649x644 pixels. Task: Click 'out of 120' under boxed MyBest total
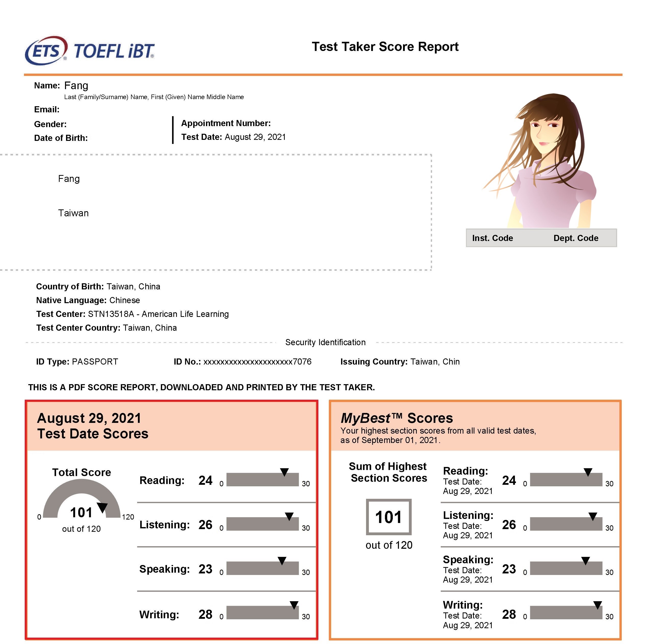point(389,545)
